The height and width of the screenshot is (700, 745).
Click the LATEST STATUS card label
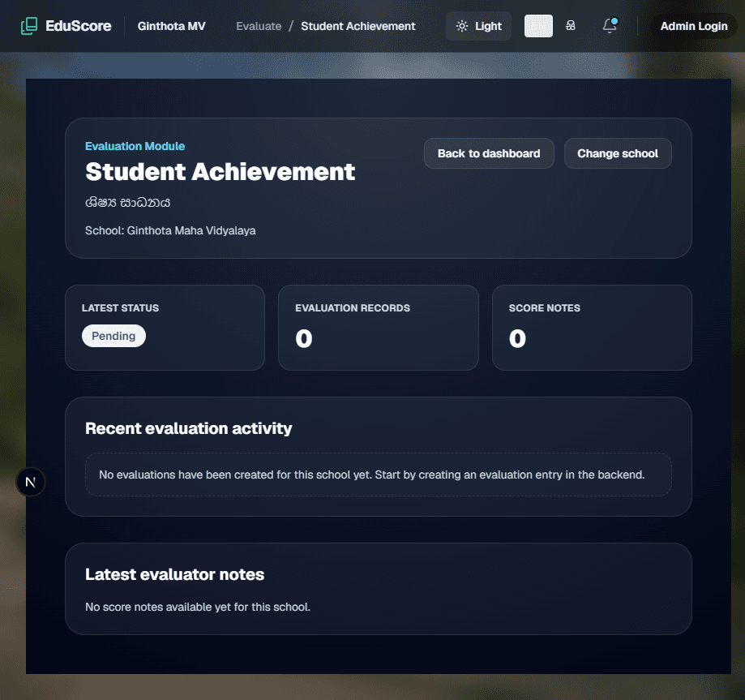tap(120, 308)
